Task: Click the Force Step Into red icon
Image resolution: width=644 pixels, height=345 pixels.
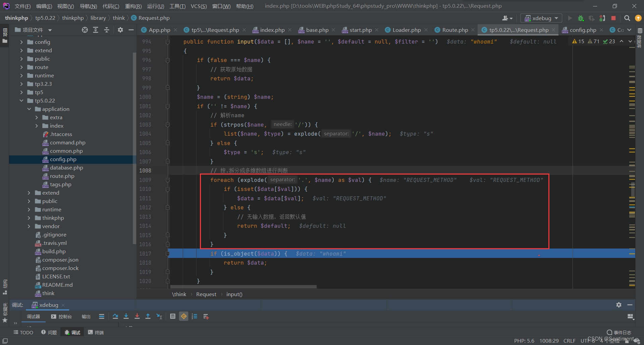Action: click(x=137, y=317)
